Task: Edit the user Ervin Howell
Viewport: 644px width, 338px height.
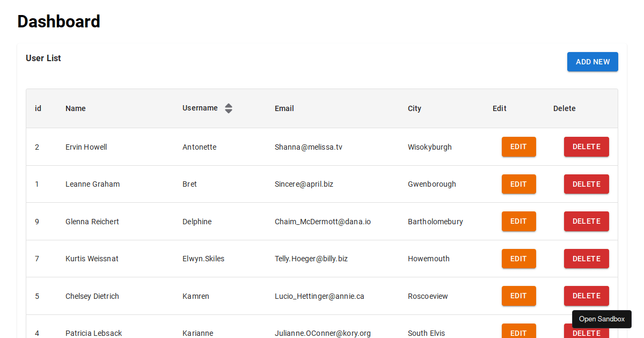Action: tap(518, 146)
